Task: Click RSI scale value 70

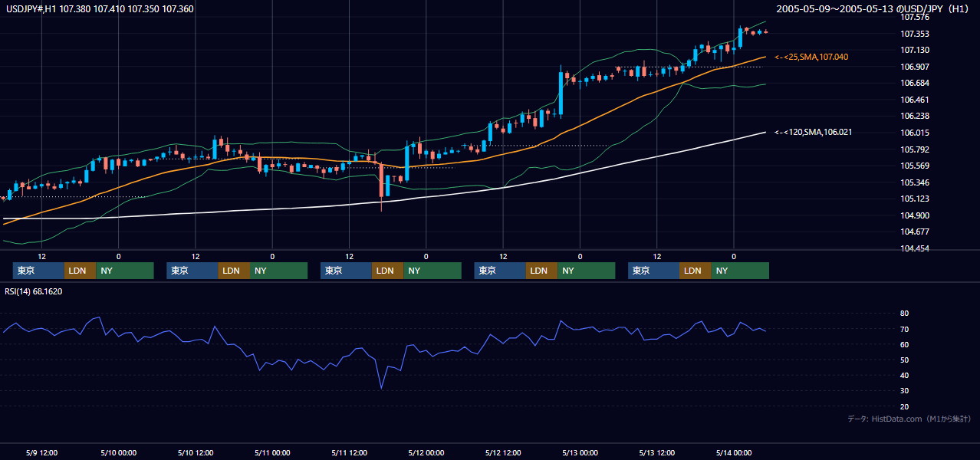Action: pos(905,329)
